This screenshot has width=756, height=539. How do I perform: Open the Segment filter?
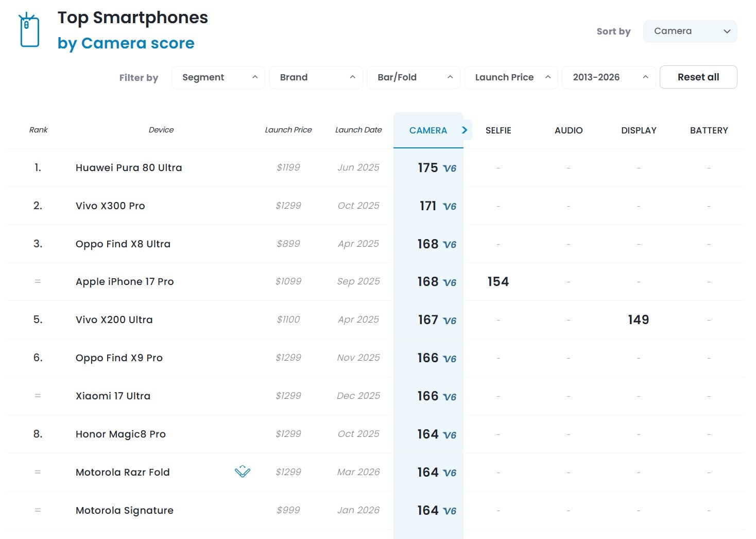pos(218,77)
